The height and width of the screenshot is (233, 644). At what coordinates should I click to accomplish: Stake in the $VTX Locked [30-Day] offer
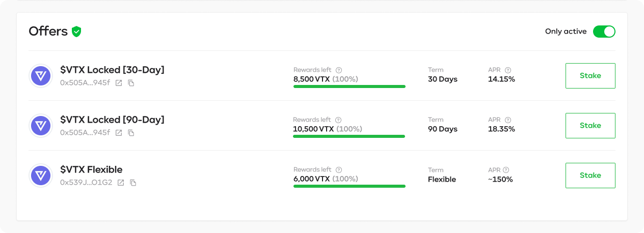(591, 76)
